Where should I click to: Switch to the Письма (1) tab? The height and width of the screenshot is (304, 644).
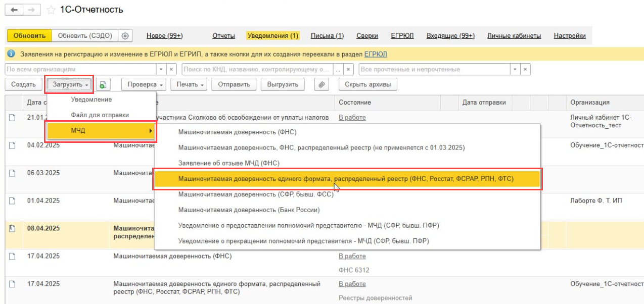tap(327, 36)
